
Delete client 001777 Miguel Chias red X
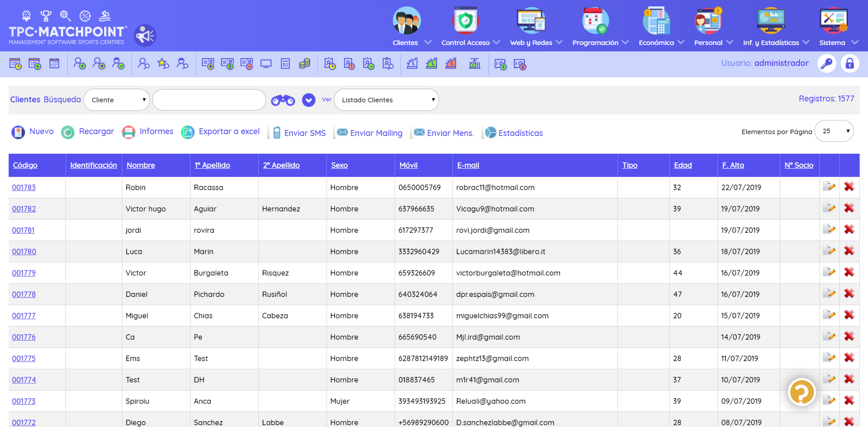tap(849, 315)
